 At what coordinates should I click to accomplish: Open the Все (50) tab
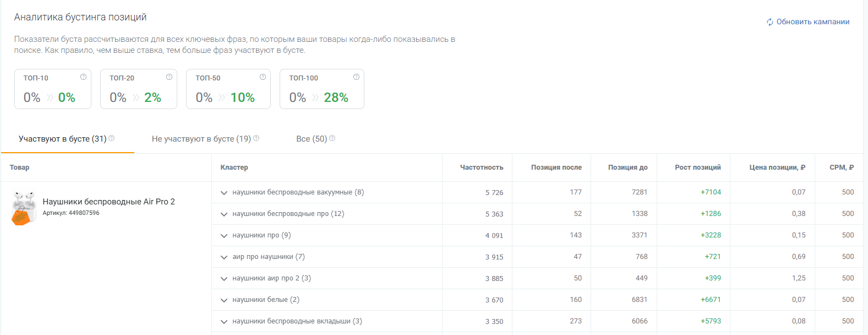(x=312, y=139)
